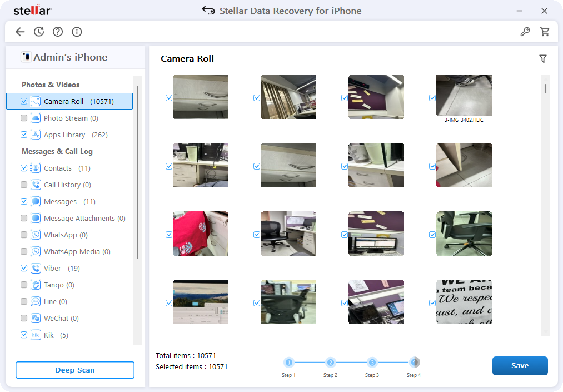
Task: Open the shopping cart to buy software
Action: pos(545,32)
